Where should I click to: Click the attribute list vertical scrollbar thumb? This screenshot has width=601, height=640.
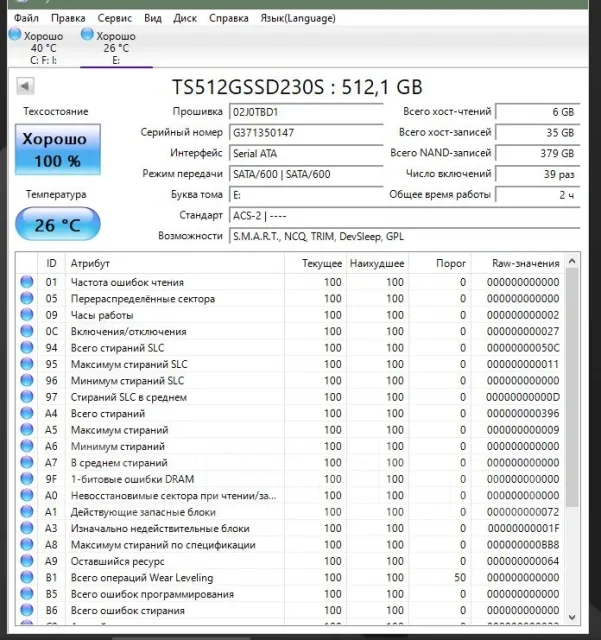pos(572,388)
